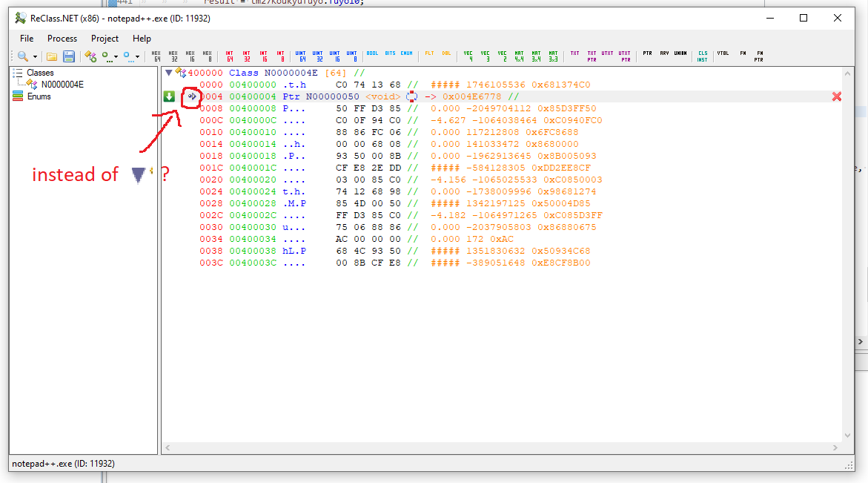Image resolution: width=868 pixels, height=483 pixels.
Task: Delete row 0004 using the red X
Action: [x=837, y=96]
